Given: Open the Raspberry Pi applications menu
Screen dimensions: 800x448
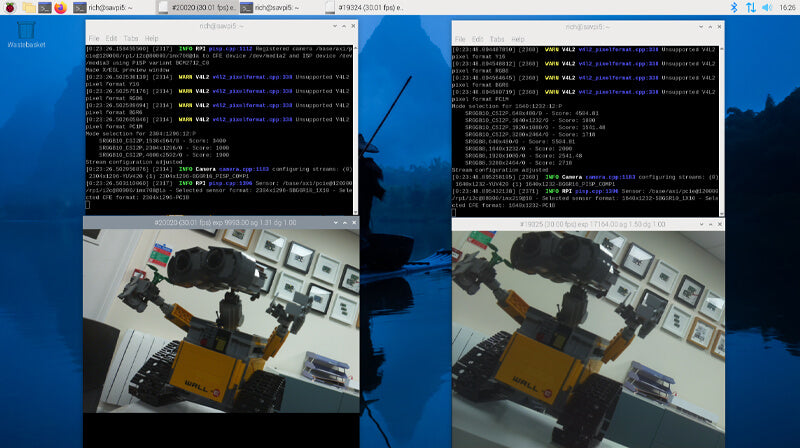Looking at the screenshot, I should tap(10, 7).
